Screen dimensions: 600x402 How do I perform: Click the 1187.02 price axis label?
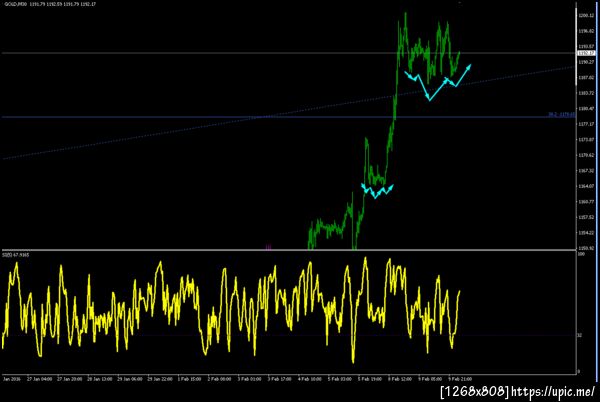click(x=586, y=78)
